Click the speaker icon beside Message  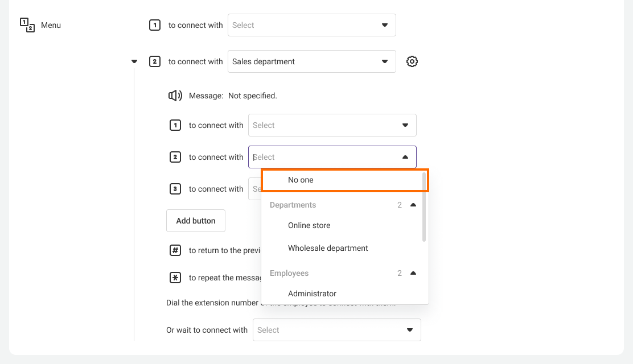coord(175,96)
